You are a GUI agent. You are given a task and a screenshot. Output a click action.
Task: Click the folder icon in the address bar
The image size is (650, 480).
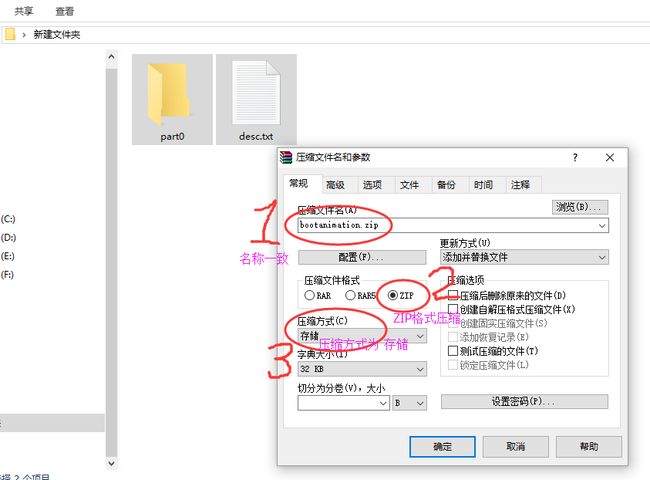(x=9, y=34)
